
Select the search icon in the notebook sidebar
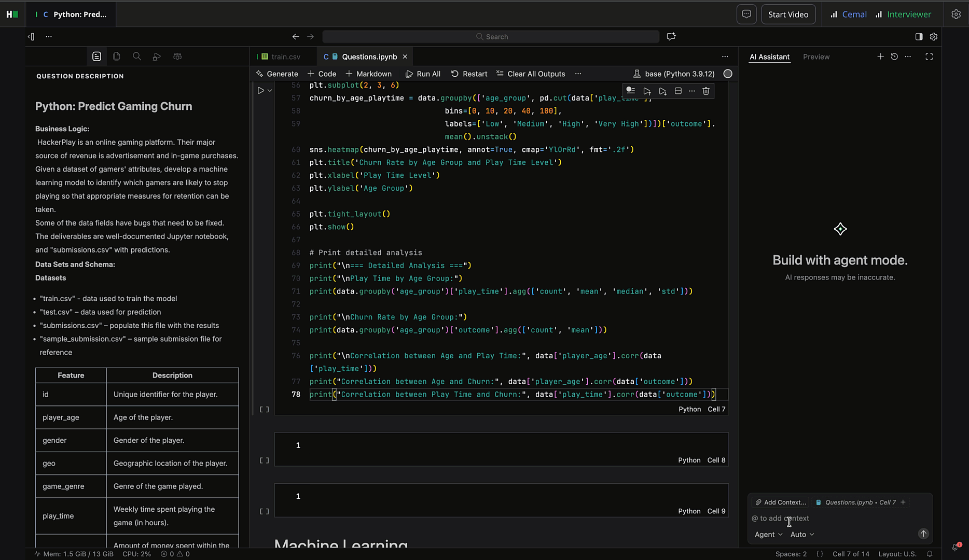[x=137, y=57]
